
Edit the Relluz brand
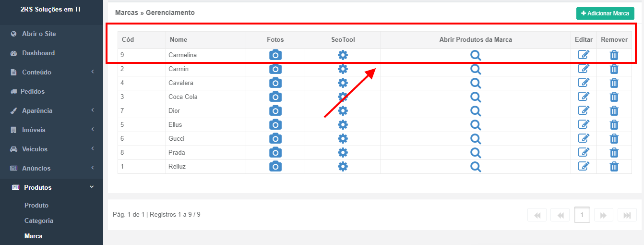coord(584,166)
